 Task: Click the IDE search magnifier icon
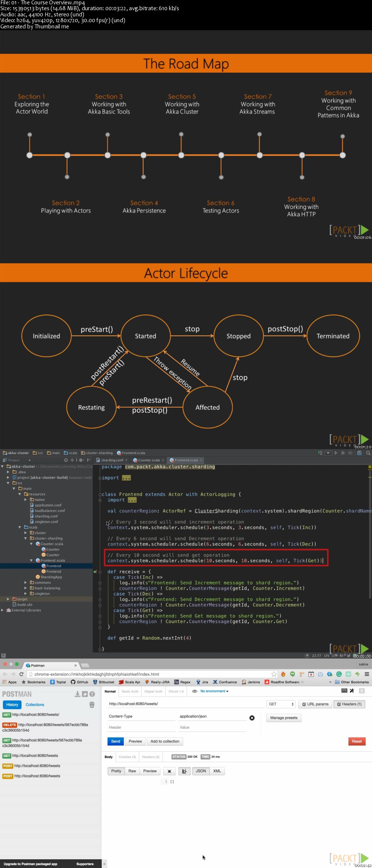368,453
